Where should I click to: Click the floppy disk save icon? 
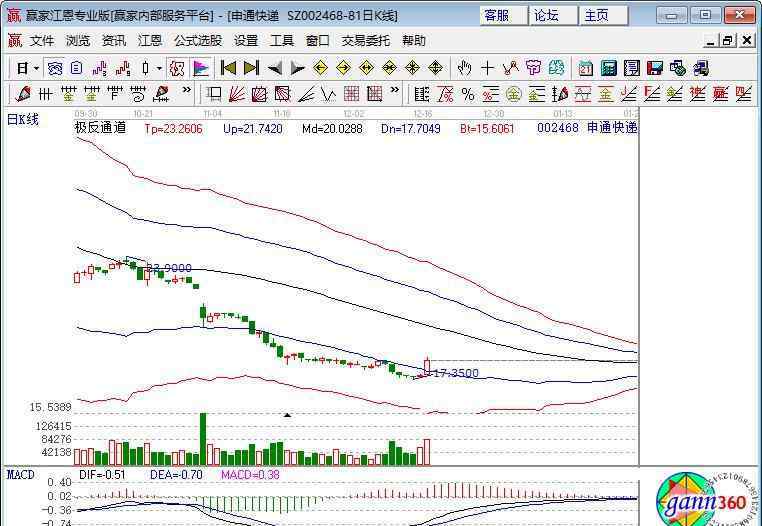[x=655, y=68]
